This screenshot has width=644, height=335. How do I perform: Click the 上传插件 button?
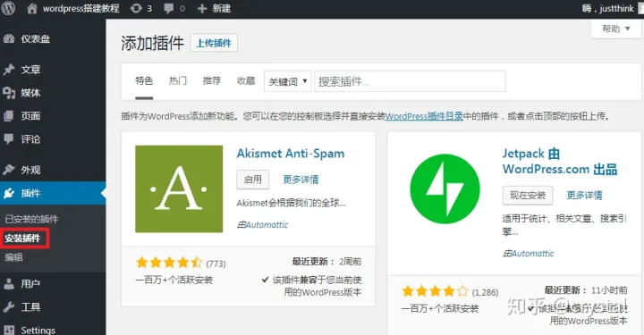[x=214, y=43]
